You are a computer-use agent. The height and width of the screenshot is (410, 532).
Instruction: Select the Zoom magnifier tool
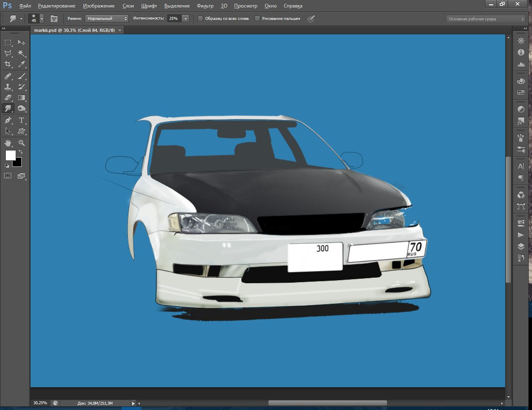(x=22, y=143)
